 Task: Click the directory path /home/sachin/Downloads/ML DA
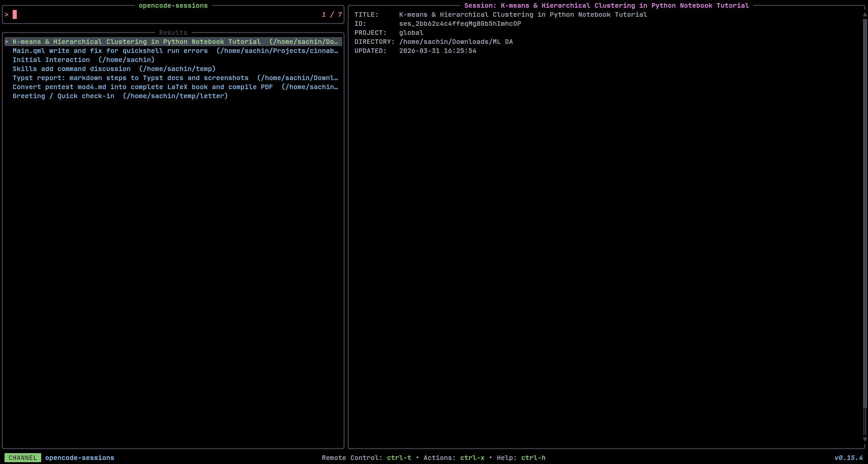(x=456, y=42)
